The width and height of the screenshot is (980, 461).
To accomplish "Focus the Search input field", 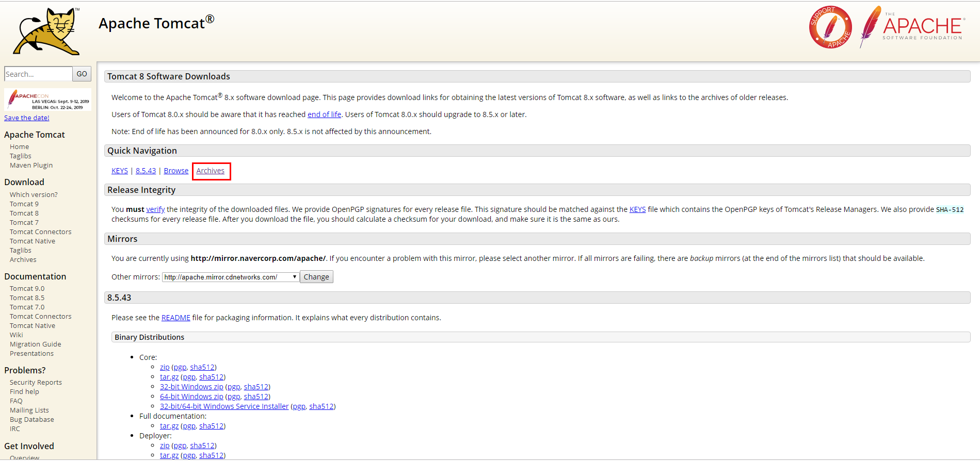I will coord(38,74).
